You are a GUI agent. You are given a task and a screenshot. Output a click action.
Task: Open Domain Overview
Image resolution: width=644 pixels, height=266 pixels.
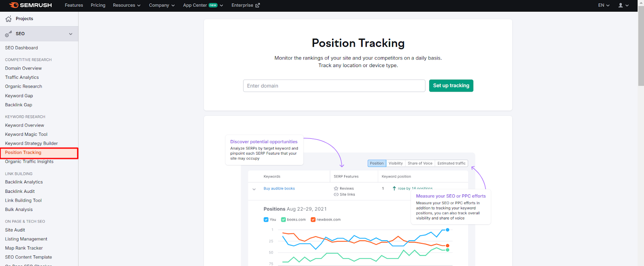(23, 68)
